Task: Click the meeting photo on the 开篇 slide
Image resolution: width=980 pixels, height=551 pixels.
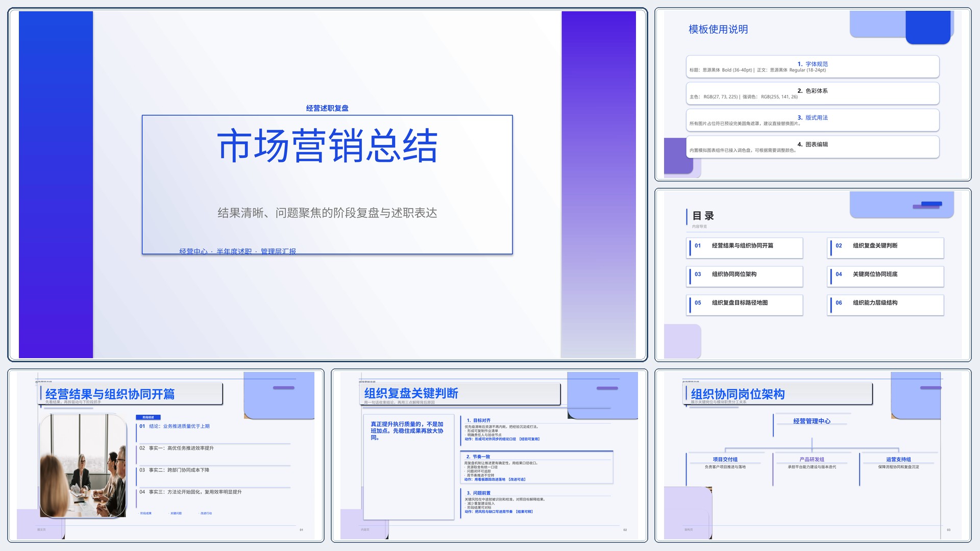Action: (x=83, y=465)
